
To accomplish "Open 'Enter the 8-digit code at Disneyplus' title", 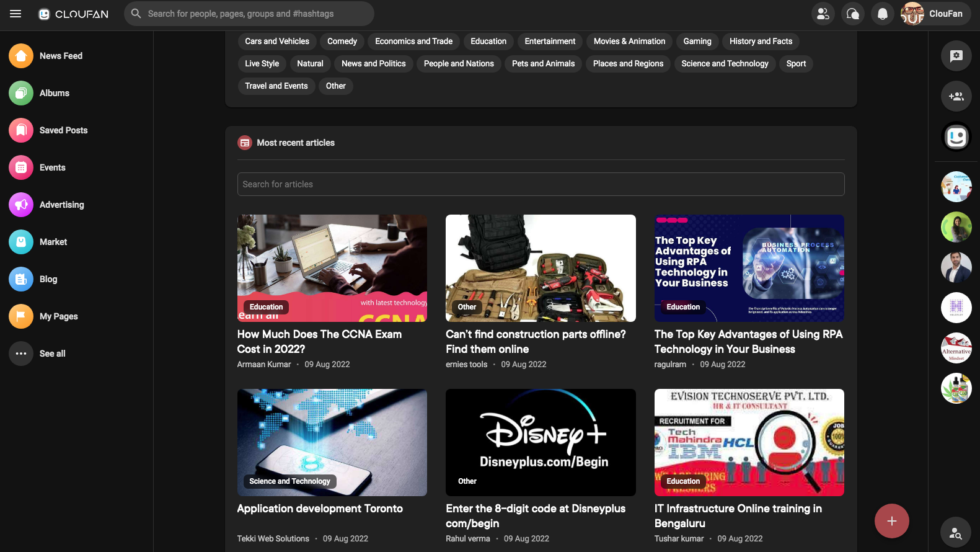I will (536, 516).
